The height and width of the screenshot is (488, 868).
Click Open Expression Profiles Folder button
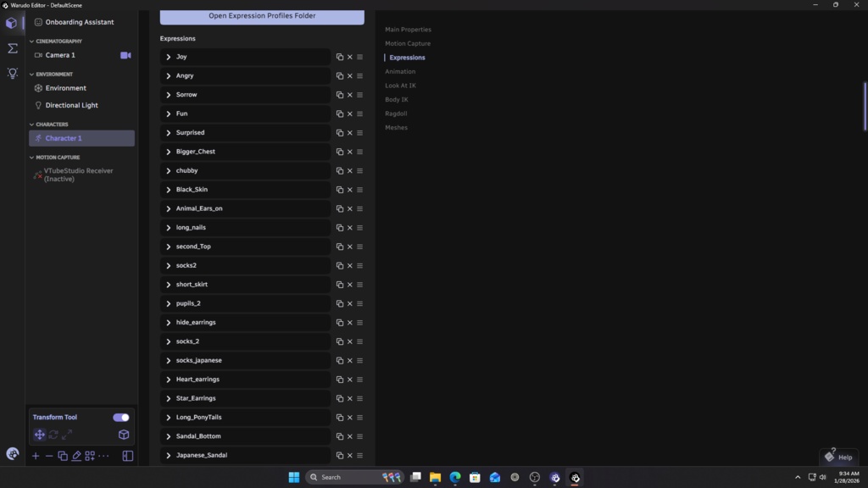pos(262,16)
